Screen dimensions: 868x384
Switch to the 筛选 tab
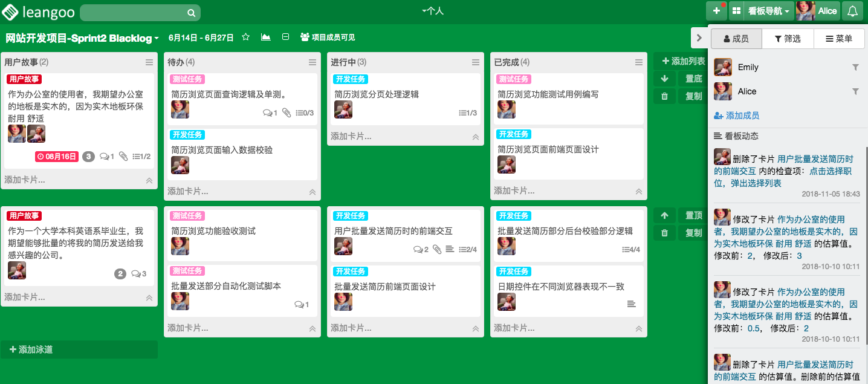tap(787, 39)
